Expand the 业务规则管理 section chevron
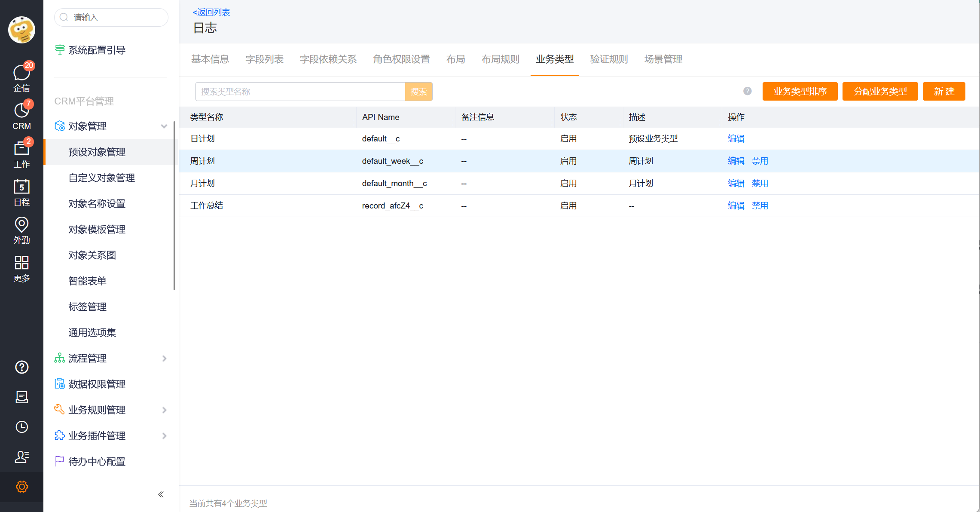The image size is (980, 512). coord(164,410)
